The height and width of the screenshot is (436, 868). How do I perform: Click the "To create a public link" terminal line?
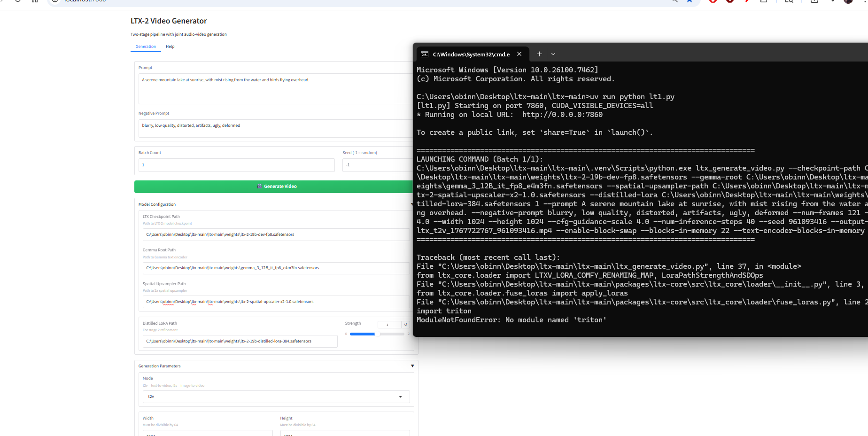(535, 132)
